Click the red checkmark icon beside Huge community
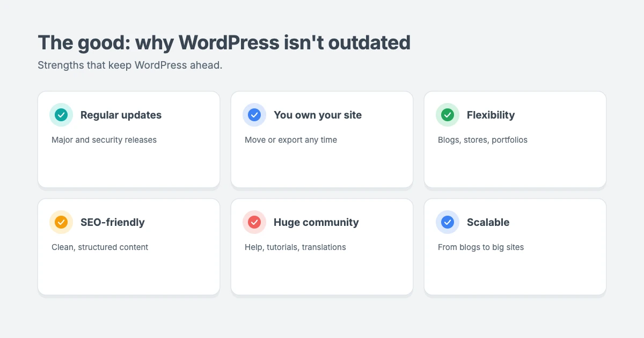This screenshot has height=338, width=644. (x=254, y=222)
